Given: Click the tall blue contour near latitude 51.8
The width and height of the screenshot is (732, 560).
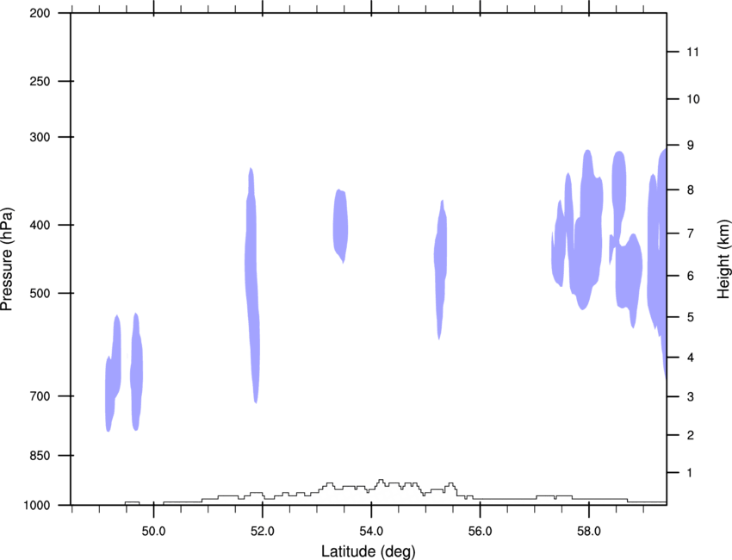Looking at the screenshot, I should click(x=252, y=285).
